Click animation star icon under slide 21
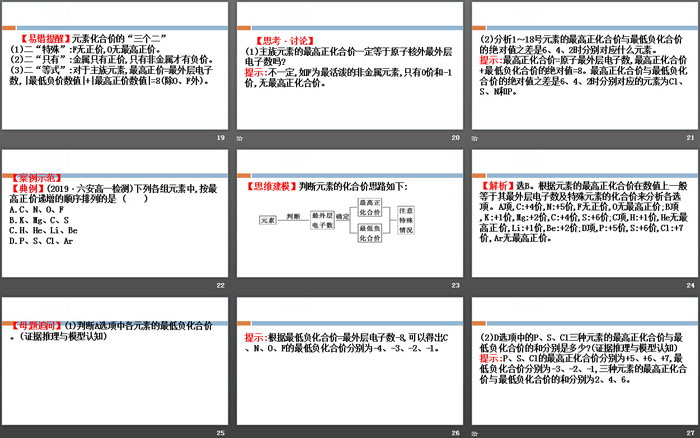This screenshot has height=438, width=700. 475,138
